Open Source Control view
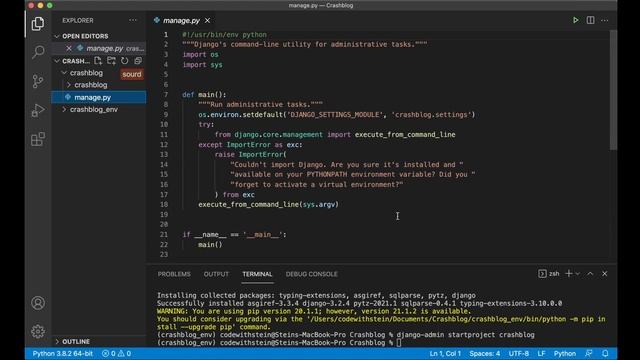Screen dimensions: 640x360 point(38,81)
